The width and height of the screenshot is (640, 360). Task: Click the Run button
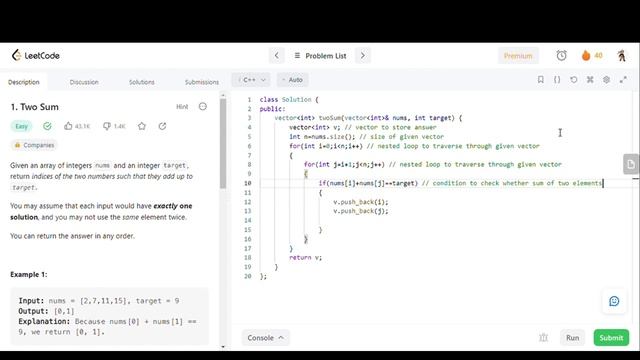(572, 338)
